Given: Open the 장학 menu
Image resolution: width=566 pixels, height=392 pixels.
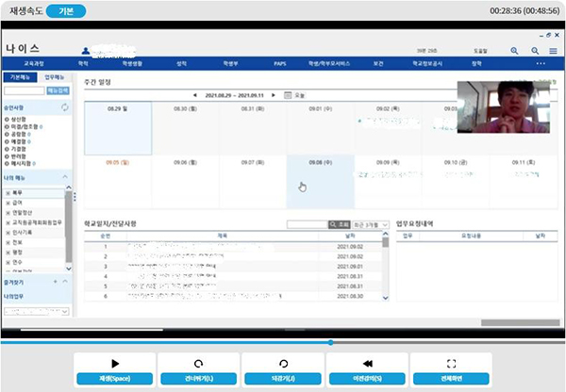Looking at the screenshot, I should tap(476, 63).
